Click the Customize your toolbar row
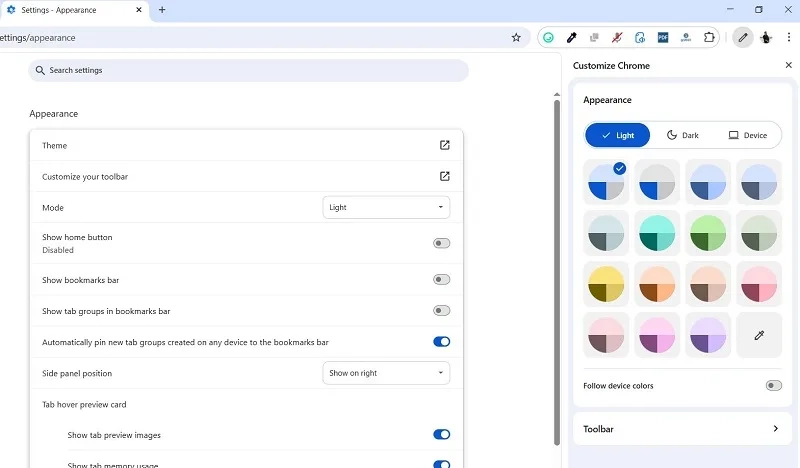This screenshot has width=800, height=468. click(246, 177)
